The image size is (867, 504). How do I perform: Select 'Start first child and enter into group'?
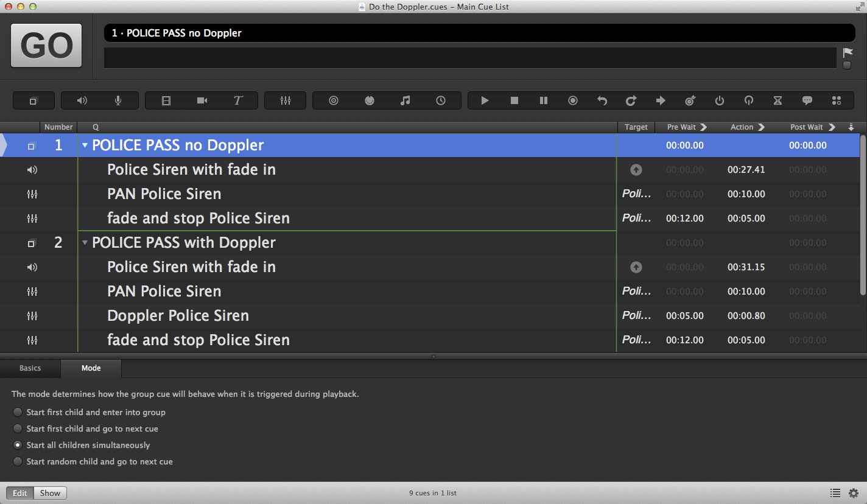(x=18, y=412)
